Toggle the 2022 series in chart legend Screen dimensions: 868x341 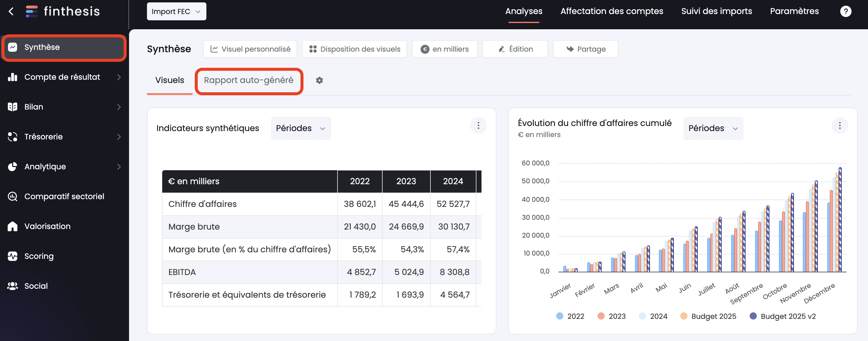click(x=570, y=316)
